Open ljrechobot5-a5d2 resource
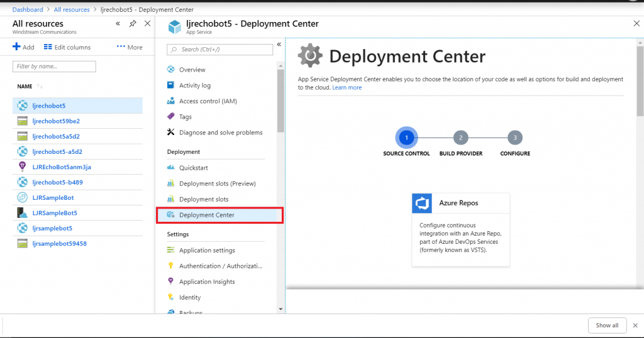The image size is (644, 338). tap(57, 152)
